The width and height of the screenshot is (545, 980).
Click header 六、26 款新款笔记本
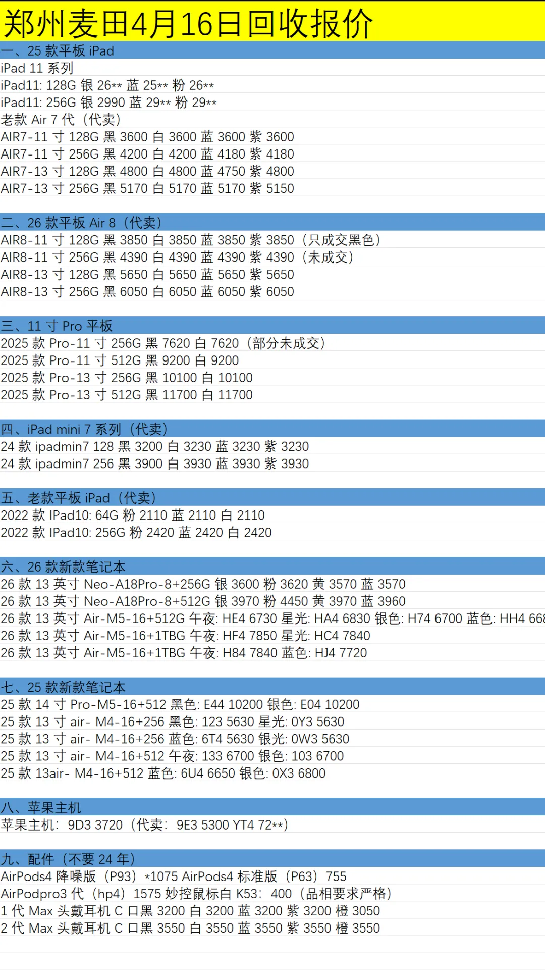[272, 565]
